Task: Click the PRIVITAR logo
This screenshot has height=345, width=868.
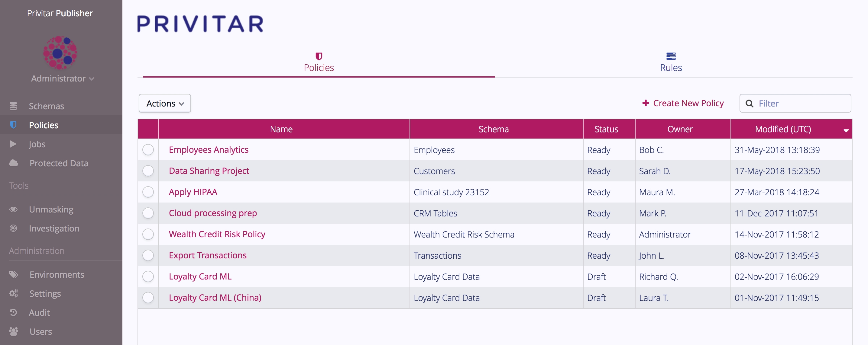Action: point(200,24)
